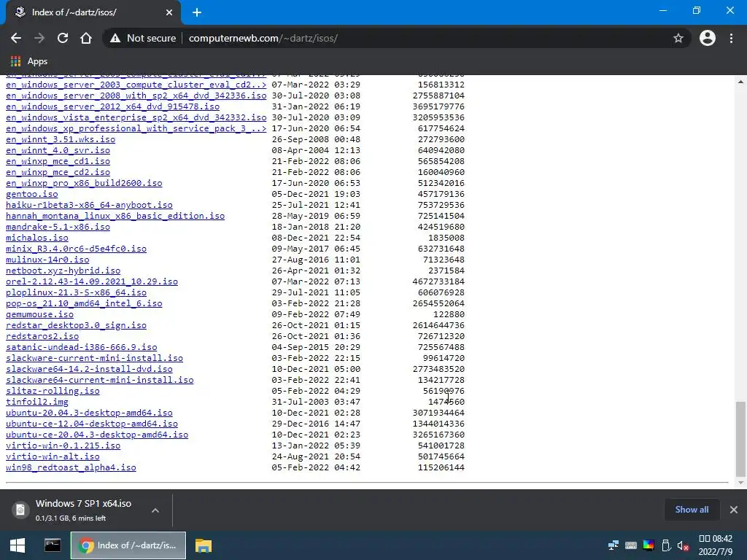This screenshot has width=747, height=560.
Task: Open File Explorer from the taskbar
Action: pos(203,545)
